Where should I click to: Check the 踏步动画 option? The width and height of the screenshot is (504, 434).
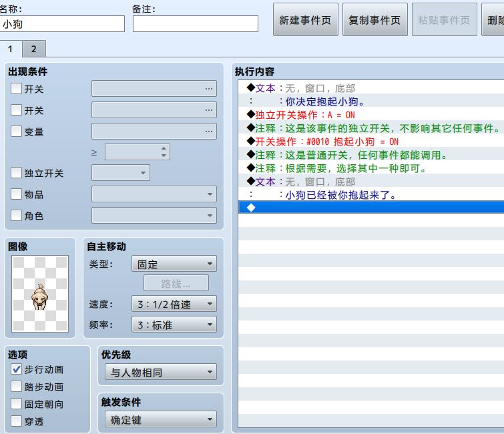pos(16,387)
